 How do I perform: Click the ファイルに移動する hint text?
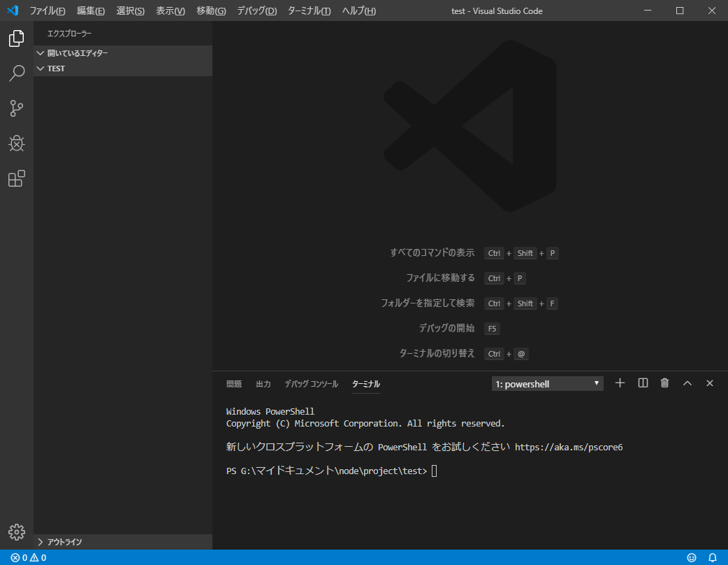click(x=440, y=278)
